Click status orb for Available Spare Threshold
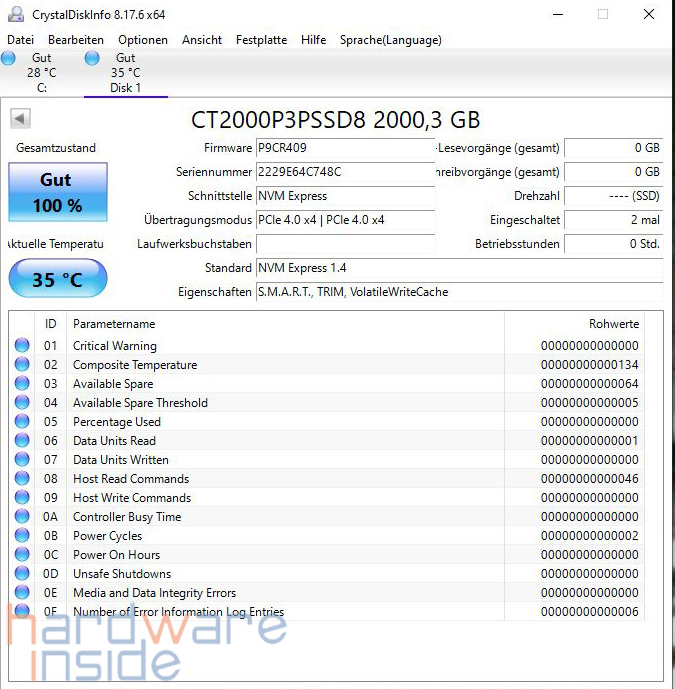The image size is (675, 689). click(22, 402)
